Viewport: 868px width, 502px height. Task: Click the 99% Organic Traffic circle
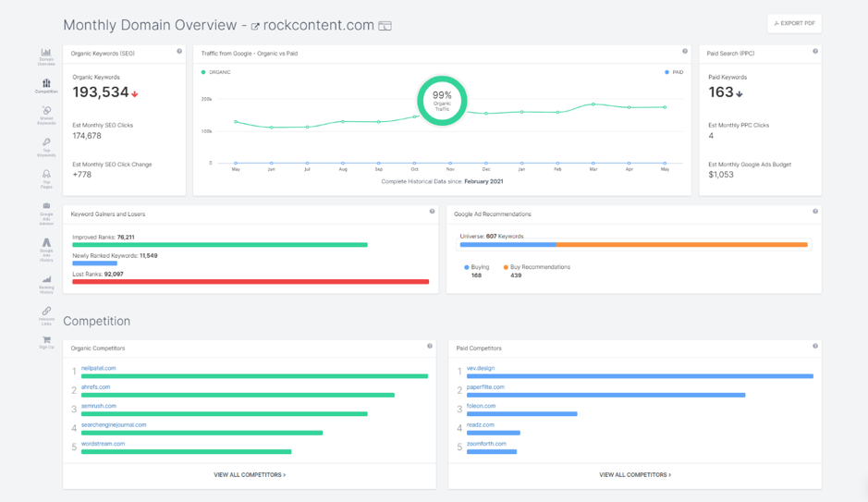[442, 101]
